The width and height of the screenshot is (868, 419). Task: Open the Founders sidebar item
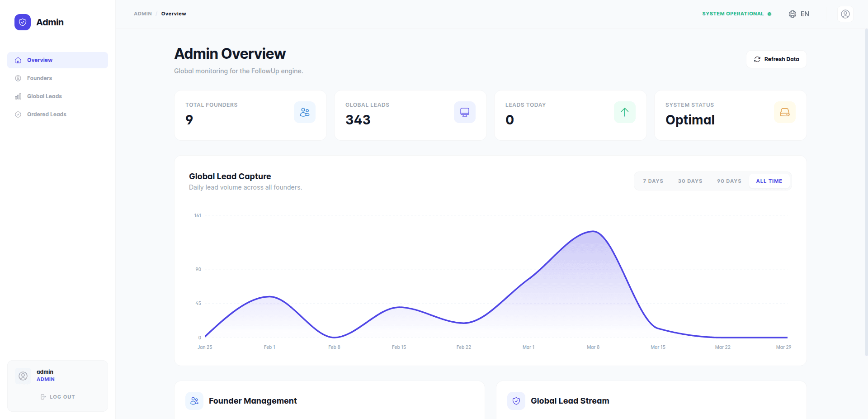[57, 78]
